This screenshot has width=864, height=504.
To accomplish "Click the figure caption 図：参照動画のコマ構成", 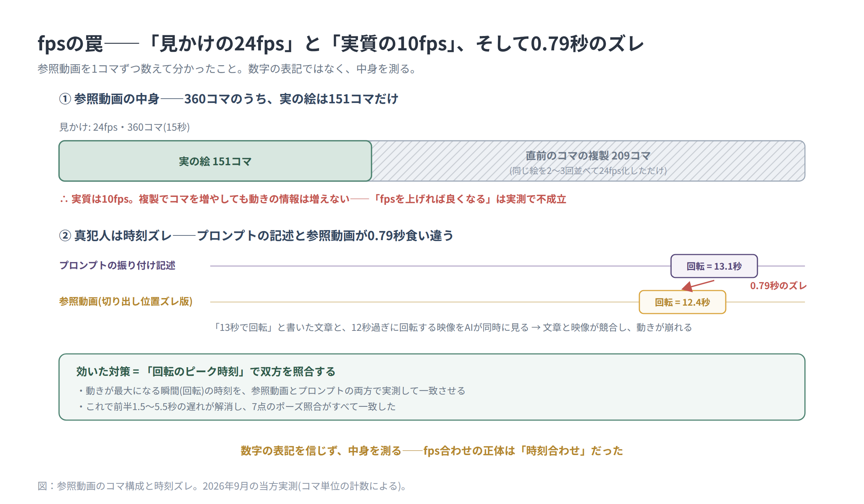I will [x=223, y=486].
